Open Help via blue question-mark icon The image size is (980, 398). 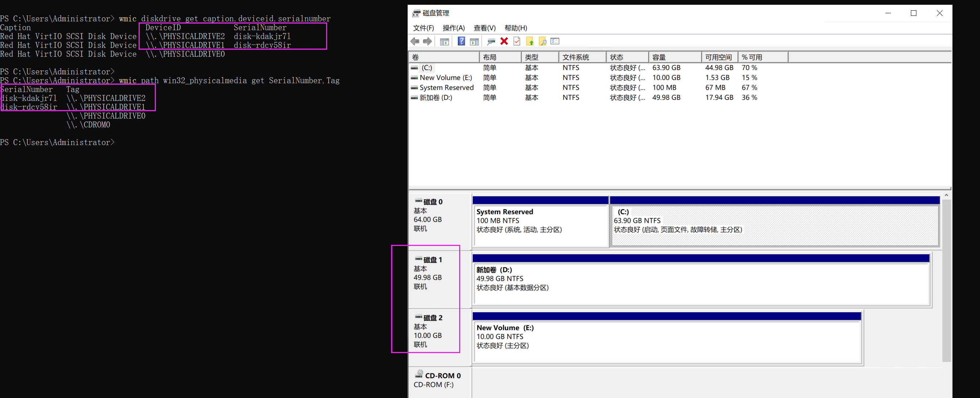[461, 41]
